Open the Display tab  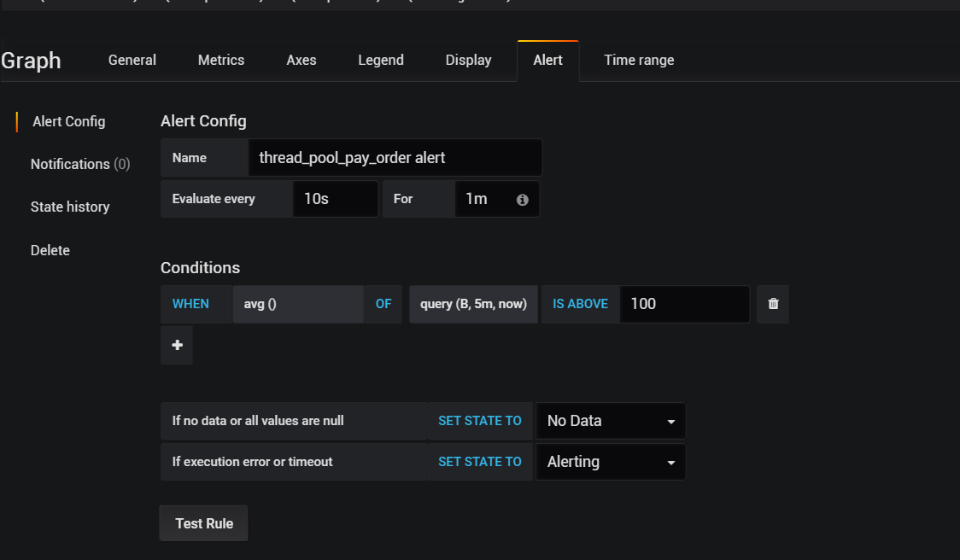469,60
